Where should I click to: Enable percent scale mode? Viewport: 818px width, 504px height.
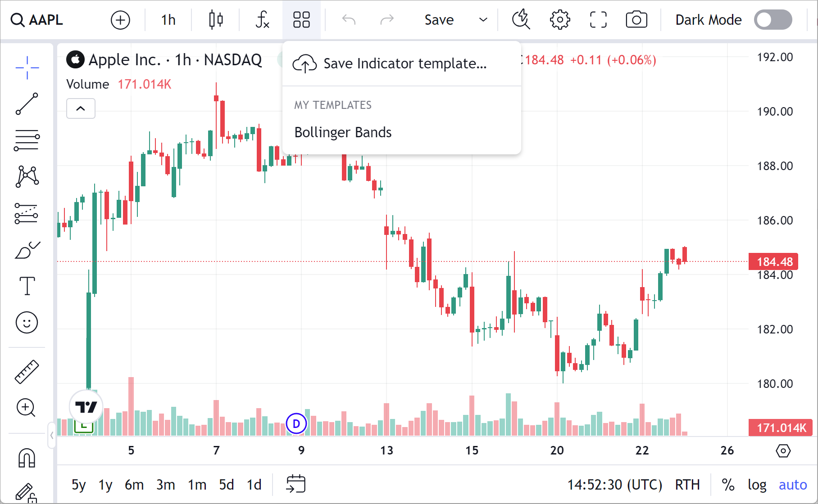(728, 485)
